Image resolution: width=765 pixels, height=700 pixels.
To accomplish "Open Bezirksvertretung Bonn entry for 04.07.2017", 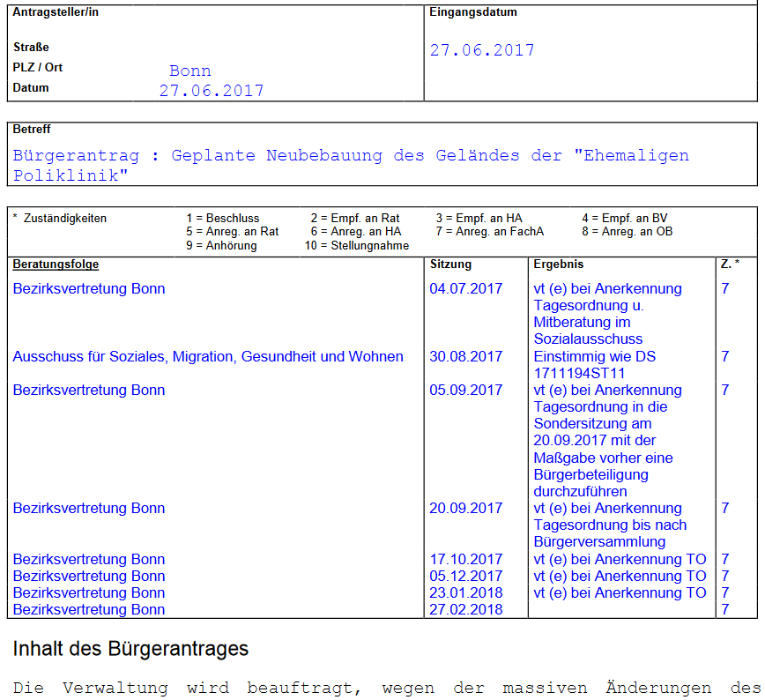I will [x=89, y=288].
